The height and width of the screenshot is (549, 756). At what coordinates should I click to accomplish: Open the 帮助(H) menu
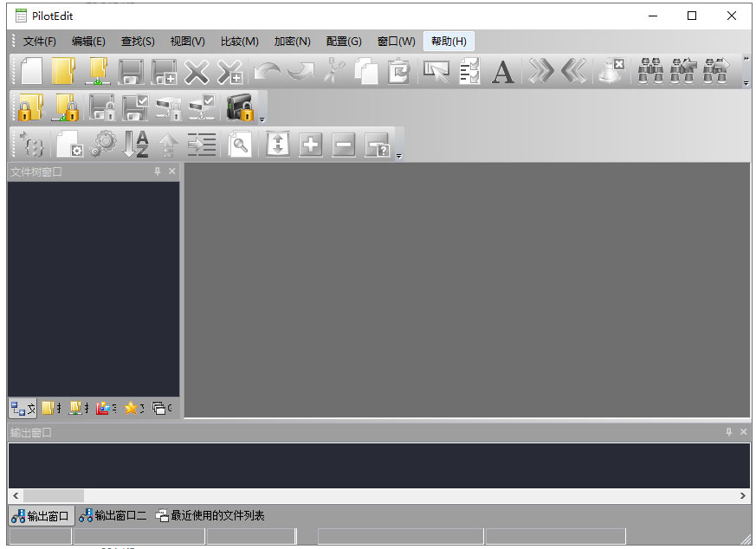[449, 42]
